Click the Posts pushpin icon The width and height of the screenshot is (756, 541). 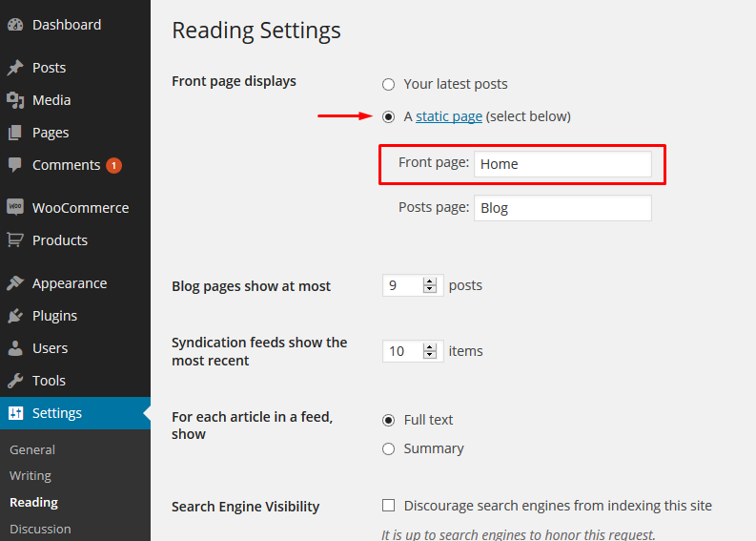click(x=15, y=68)
